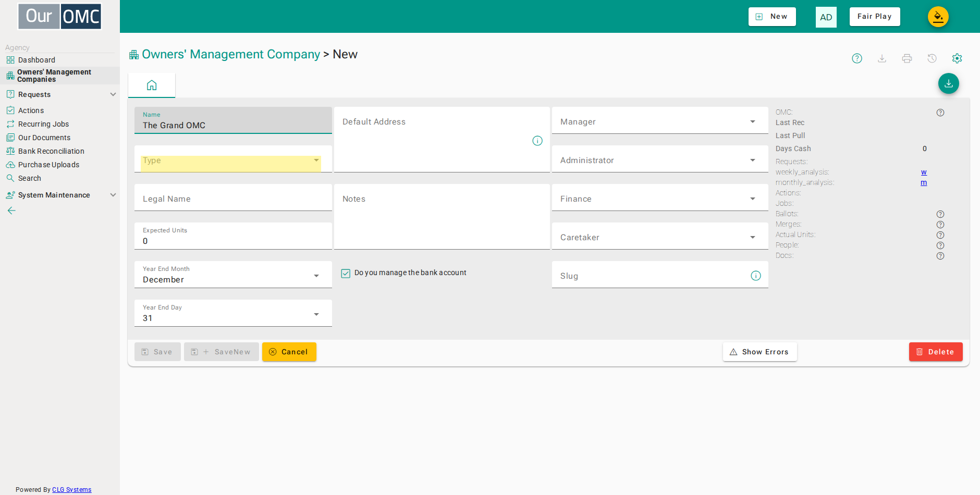The height and width of the screenshot is (495, 980).
Task: Click the help icon beside Ballots
Action: click(x=940, y=214)
